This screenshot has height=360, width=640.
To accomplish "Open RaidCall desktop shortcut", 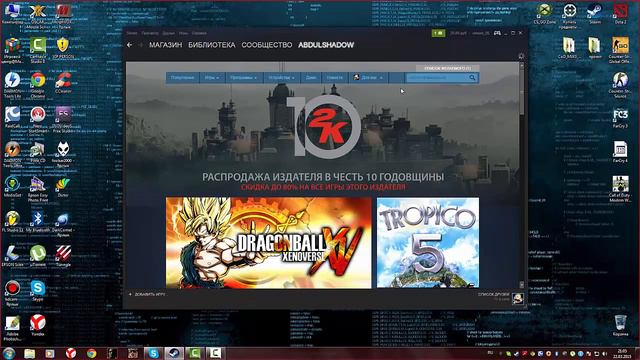I will (x=12, y=118).
